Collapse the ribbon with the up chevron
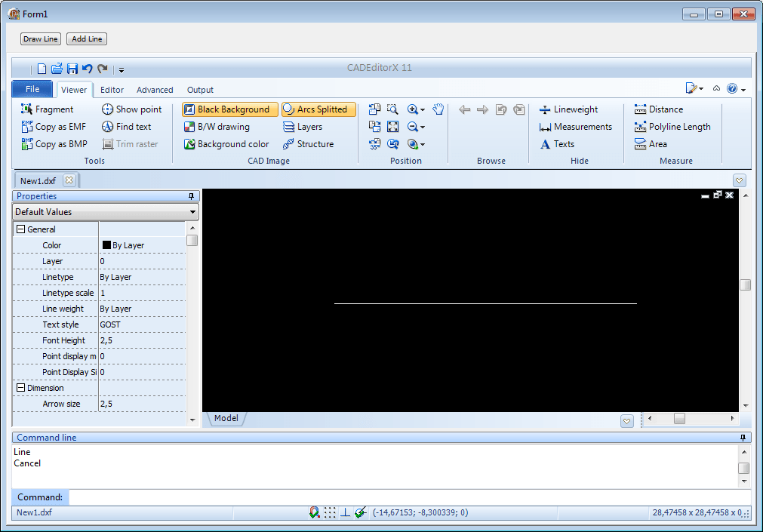 716,88
